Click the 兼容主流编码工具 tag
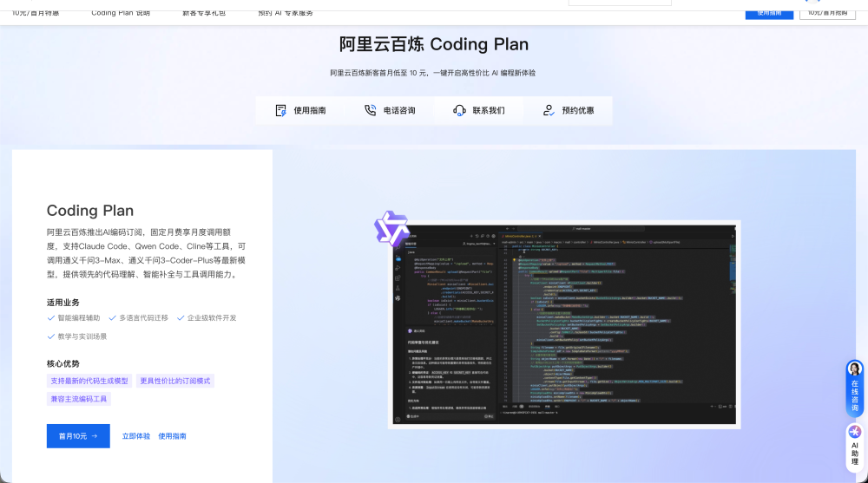The width and height of the screenshot is (868, 483). click(79, 399)
